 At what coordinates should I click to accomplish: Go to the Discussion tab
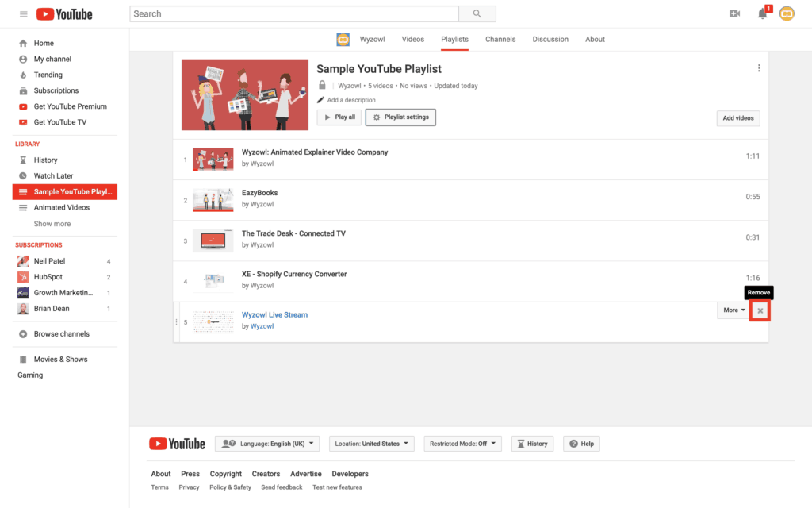pos(550,40)
